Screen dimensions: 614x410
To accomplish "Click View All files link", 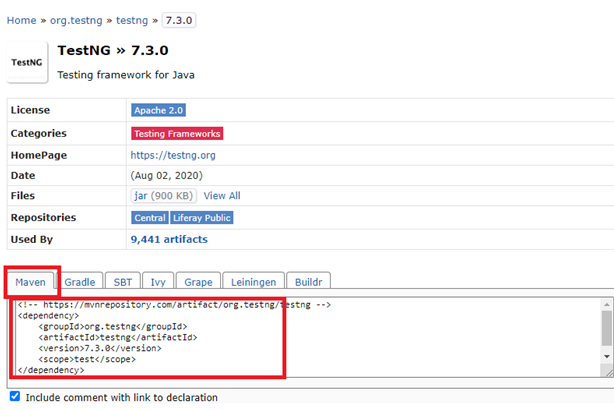I will point(222,196).
